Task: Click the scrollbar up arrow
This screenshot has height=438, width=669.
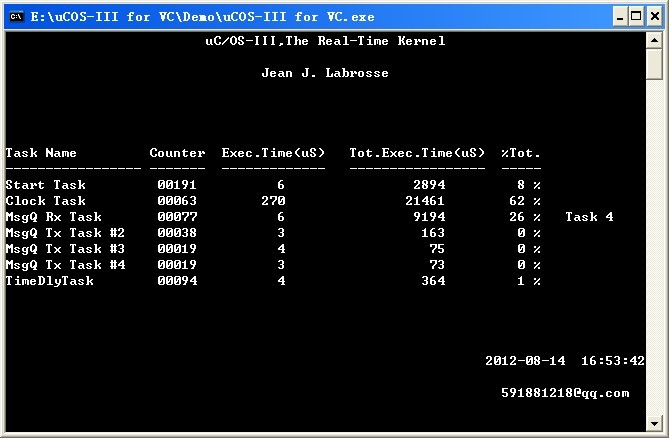Action: tap(654, 41)
